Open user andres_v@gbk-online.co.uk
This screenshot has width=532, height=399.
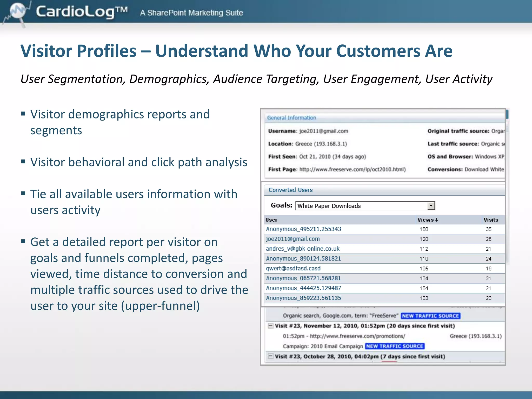click(303, 249)
